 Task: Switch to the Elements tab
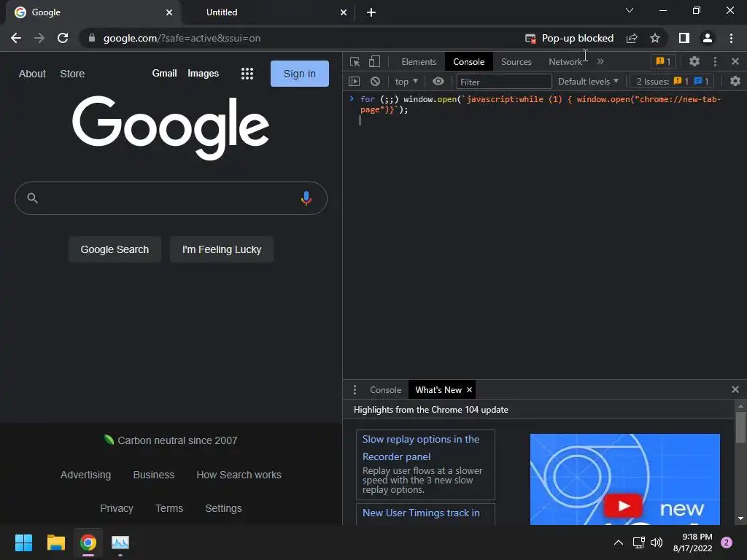pyautogui.click(x=419, y=62)
